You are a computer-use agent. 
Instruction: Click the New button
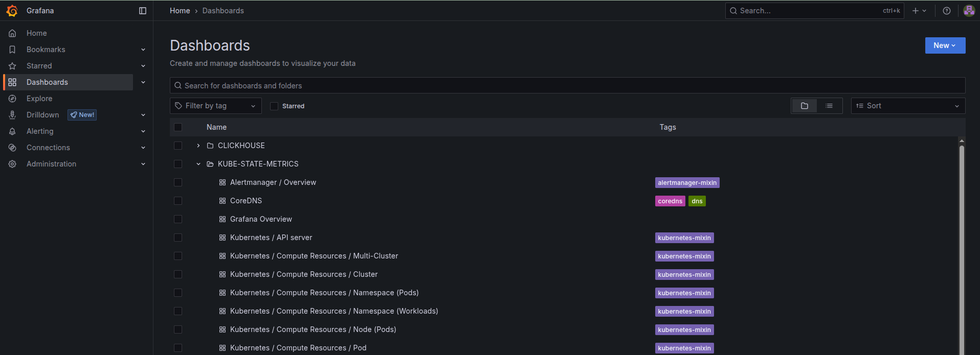click(945, 45)
